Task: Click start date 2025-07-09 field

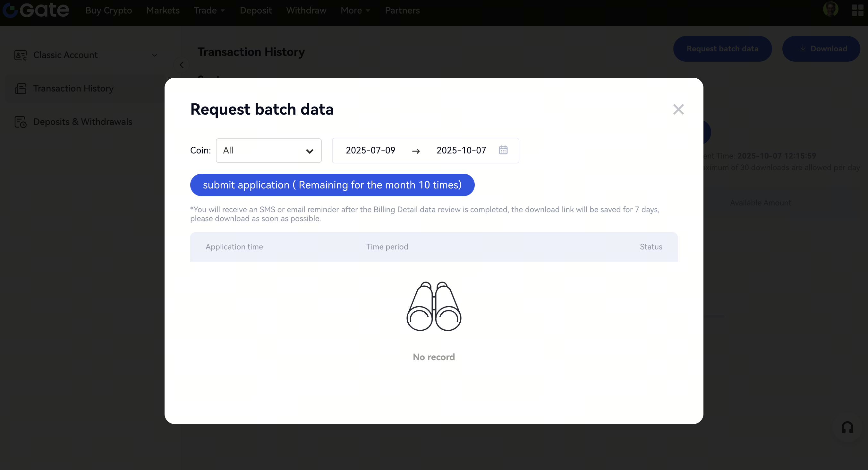Action: coord(370,150)
